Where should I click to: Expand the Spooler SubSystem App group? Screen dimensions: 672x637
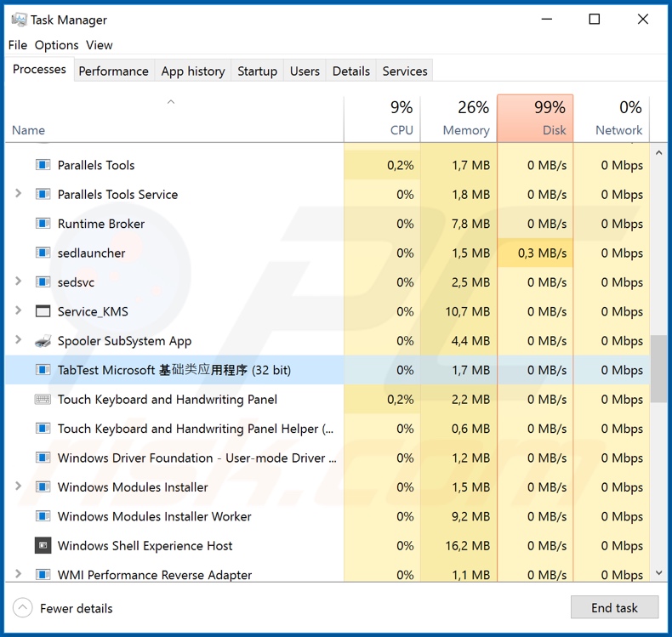click(x=19, y=341)
